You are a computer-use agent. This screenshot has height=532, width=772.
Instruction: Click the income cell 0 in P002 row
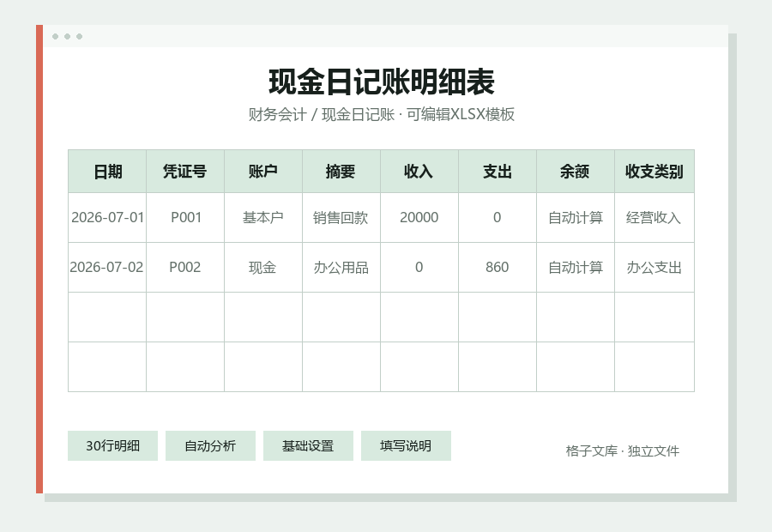click(419, 268)
